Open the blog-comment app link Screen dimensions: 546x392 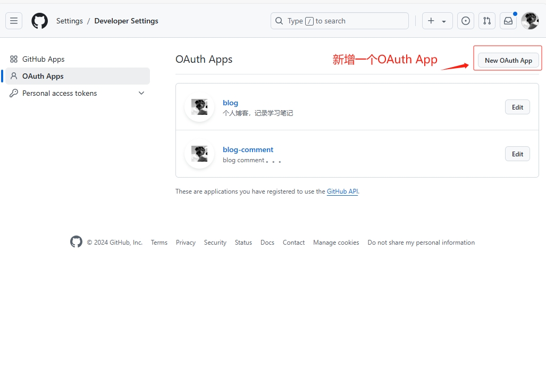click(248, 149)
